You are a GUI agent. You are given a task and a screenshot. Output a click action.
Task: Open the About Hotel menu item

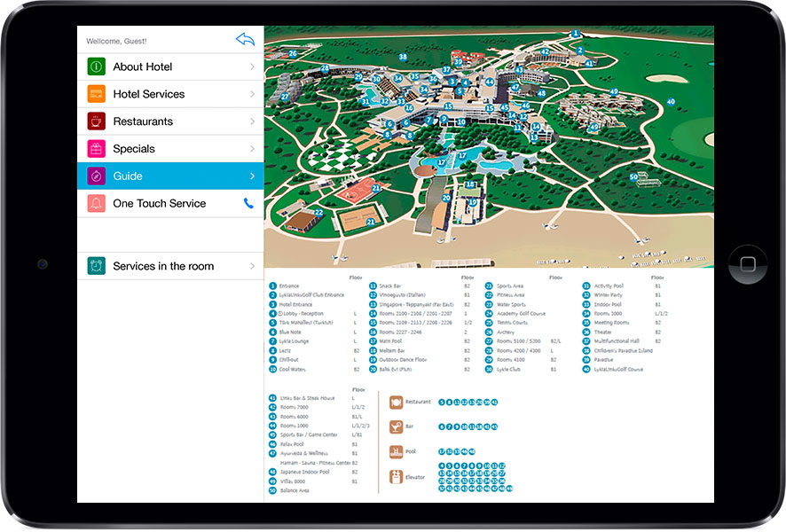coord(170,66)
